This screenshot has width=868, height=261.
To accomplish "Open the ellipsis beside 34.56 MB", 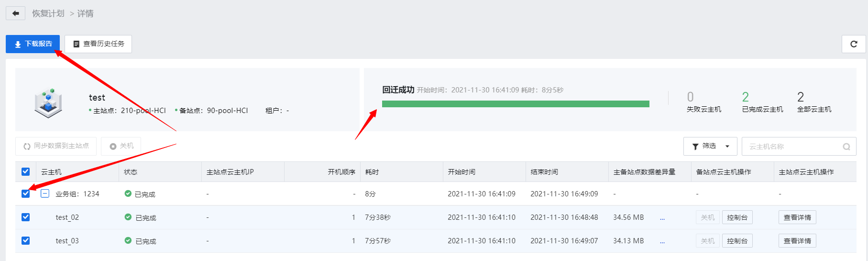I will 662,218.
